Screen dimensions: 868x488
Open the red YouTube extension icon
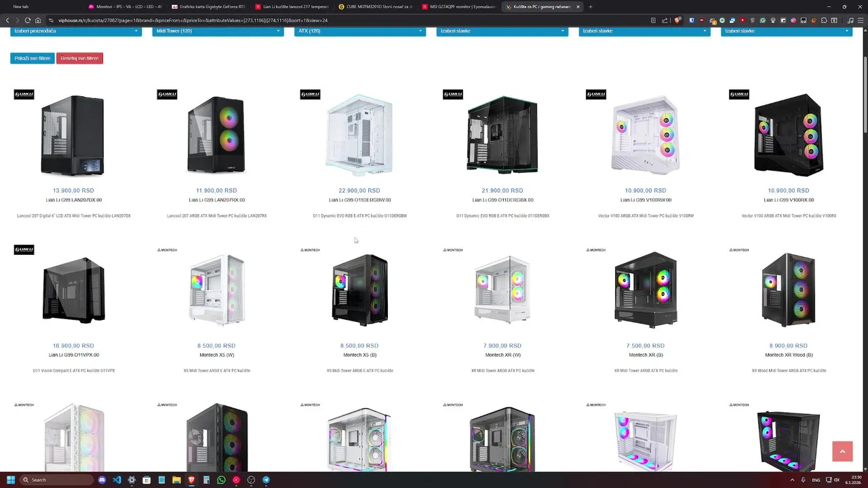click(743, 20)
